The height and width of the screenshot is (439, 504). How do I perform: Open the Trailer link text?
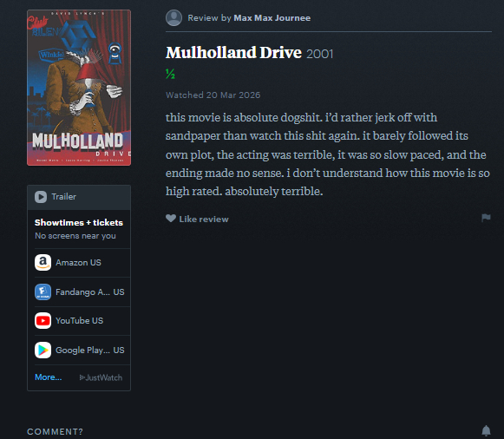point(64,197)
